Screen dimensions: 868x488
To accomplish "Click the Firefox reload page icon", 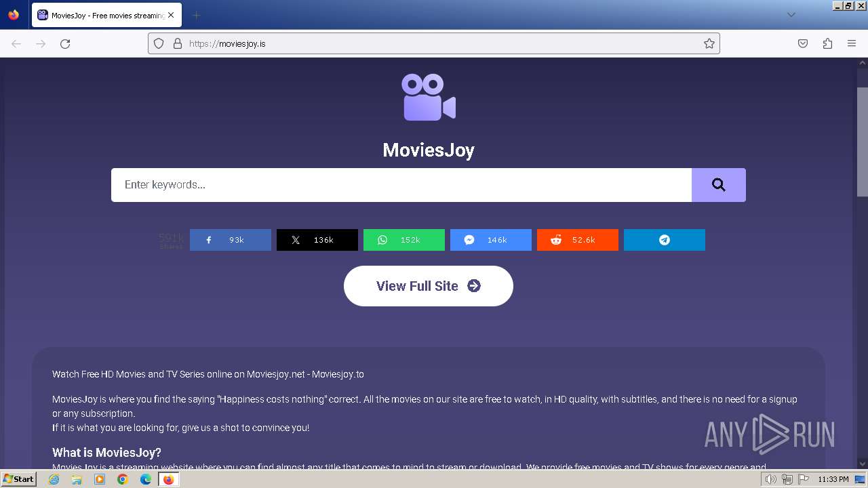I will pos(65,43).
